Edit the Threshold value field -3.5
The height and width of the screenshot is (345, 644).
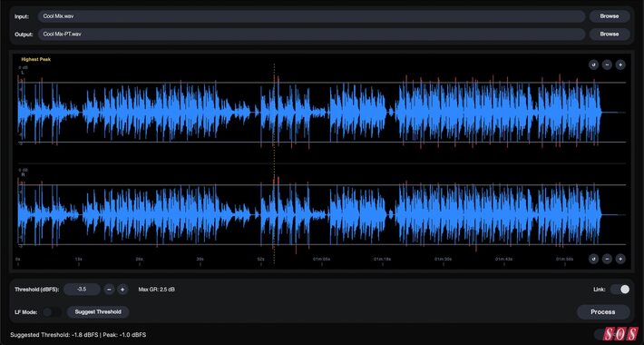pyautogui.click(x=82, y=290)
